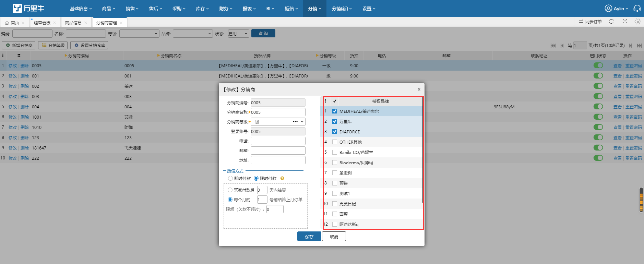This screenshot has width=644, height=264.
Task: Go to the previous page arrow icon
Action: pyautogui.click(x=562, y=45)
